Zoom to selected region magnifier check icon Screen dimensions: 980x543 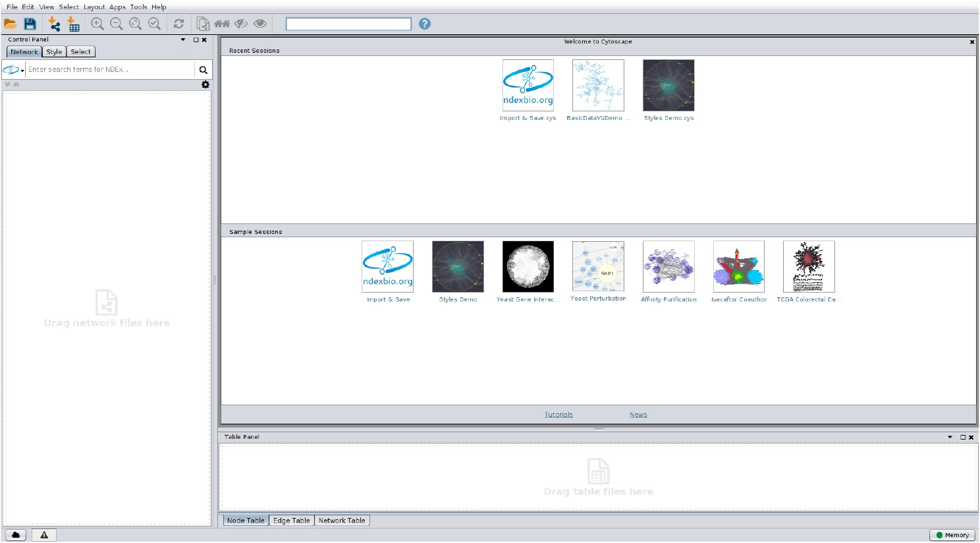point(155,24)
